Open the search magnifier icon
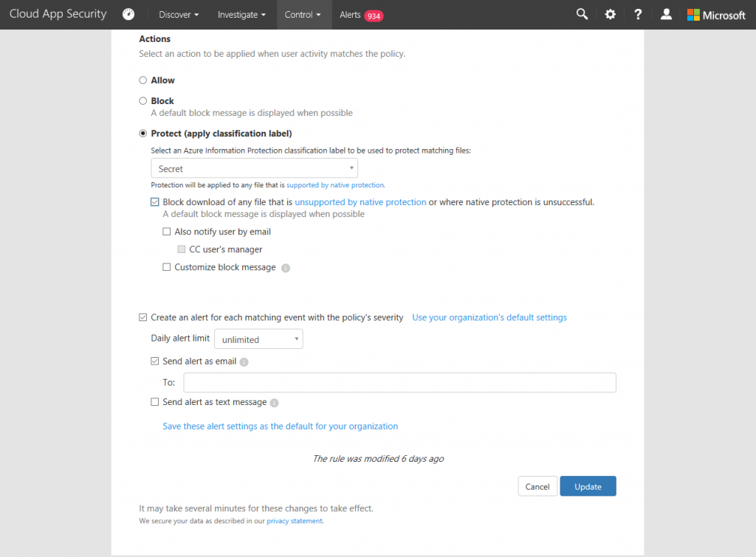756x557 pixels. [581, 13]
